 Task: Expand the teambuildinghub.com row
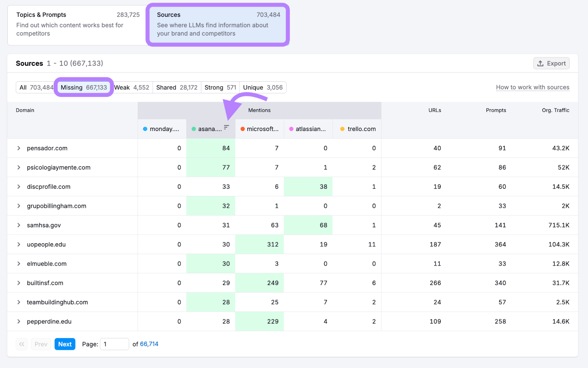[x=18, y=302]
